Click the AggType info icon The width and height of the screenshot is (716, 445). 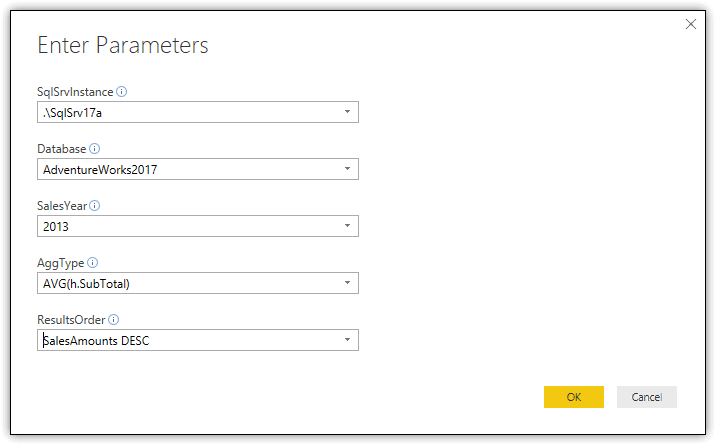coord(92,263)
